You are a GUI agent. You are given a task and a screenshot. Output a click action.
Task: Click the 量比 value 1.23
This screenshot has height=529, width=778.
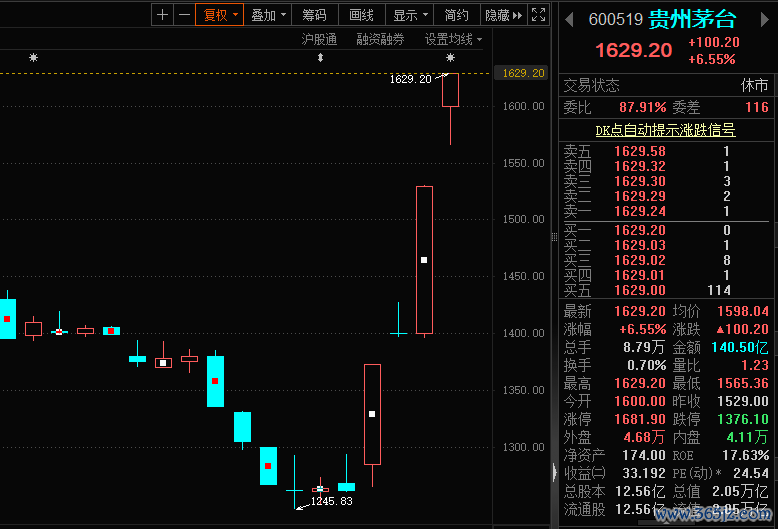point(755,365)
